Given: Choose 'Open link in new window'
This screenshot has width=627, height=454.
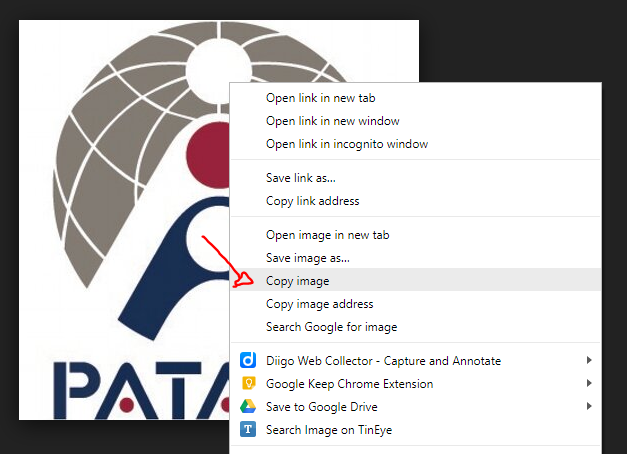Looking at the screenshot, I should coord(416,121).
